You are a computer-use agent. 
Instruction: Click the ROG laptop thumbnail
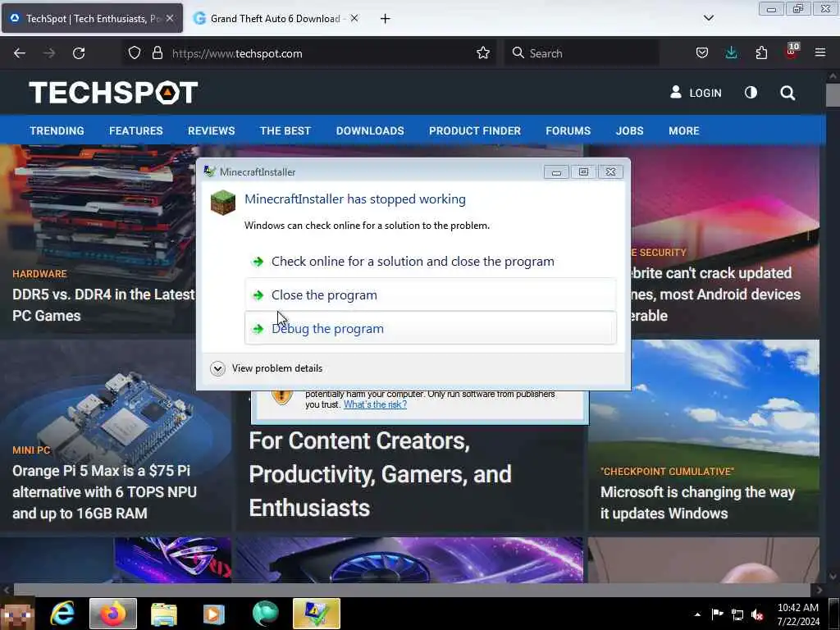click(172, 559)
